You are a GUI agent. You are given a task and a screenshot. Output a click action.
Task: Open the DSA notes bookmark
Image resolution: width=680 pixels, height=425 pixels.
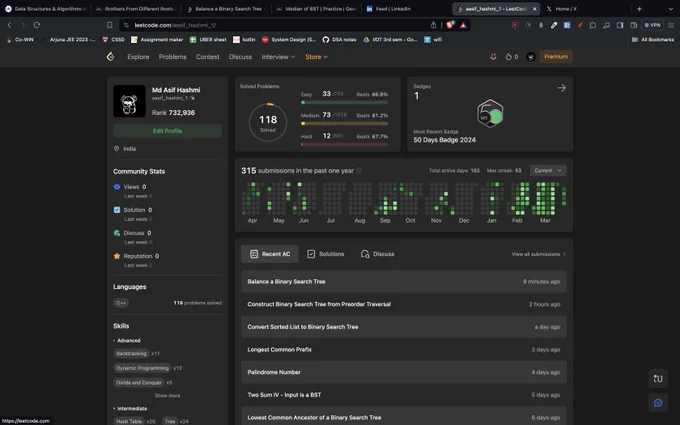coord(339,39)
